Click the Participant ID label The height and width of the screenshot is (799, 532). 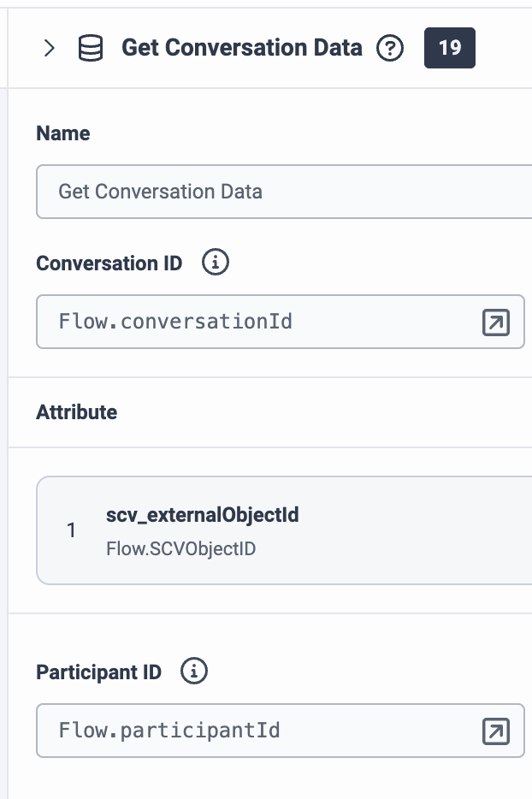coord(99,672)
